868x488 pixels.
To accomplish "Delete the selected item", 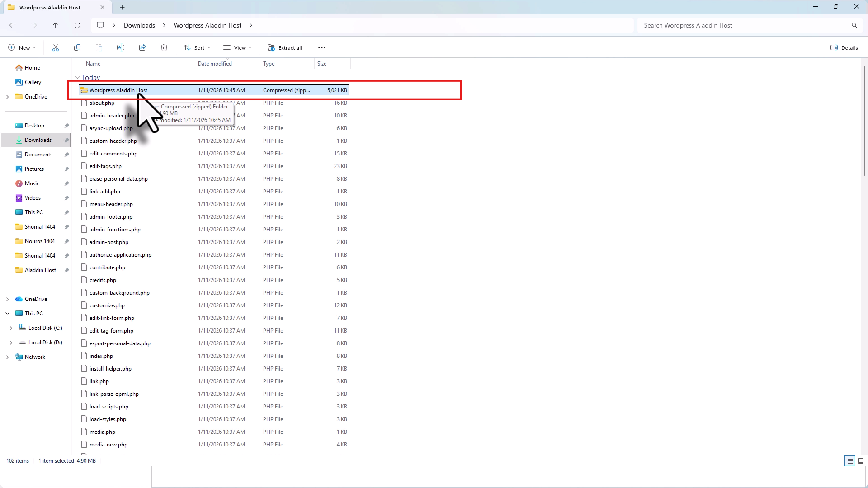I will pyautogui.click(x=164, y=47).
